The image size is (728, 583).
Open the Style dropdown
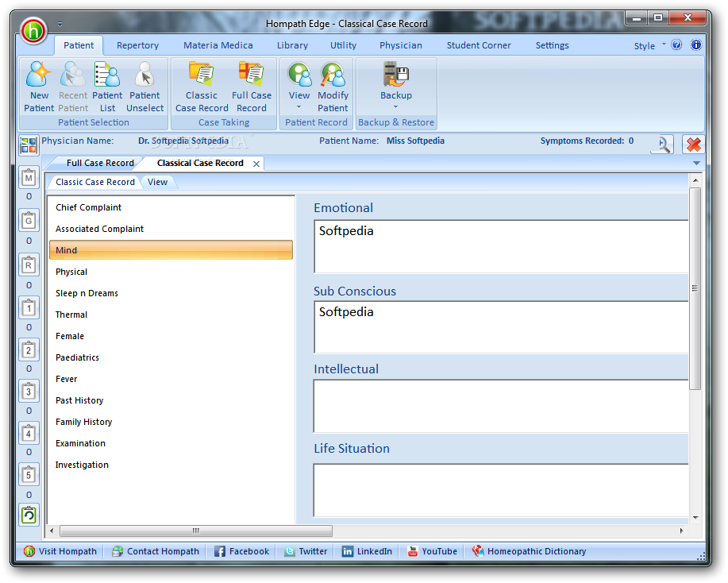click(649, 45)
